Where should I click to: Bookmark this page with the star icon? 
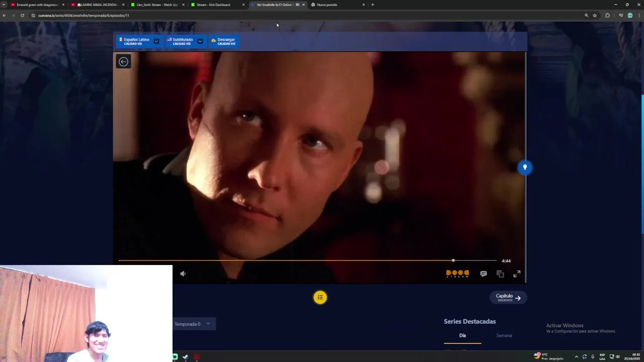tap(595, 16)
